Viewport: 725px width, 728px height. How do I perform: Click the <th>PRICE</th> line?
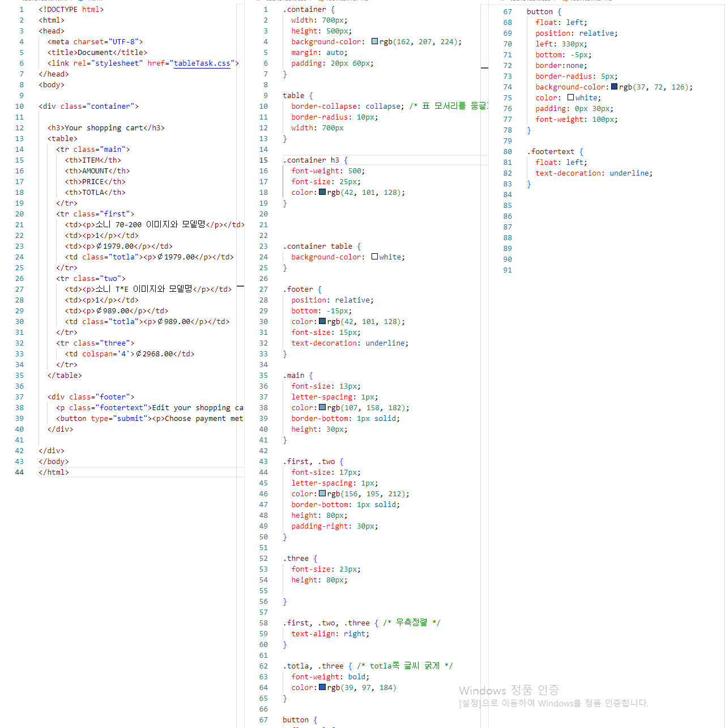pos(95,182)
